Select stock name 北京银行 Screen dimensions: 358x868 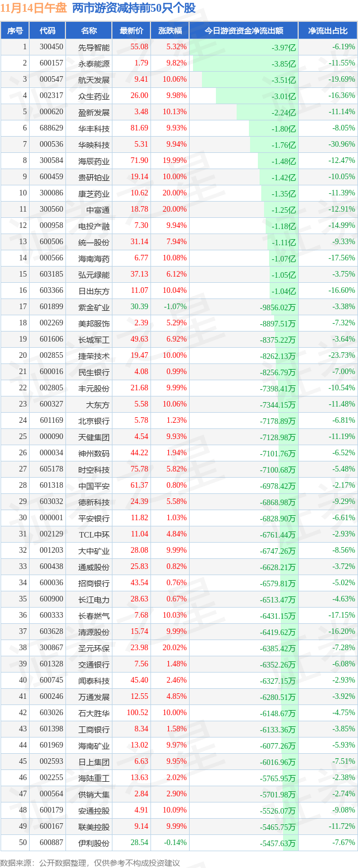pyautogui.click(x=94, y=421)
